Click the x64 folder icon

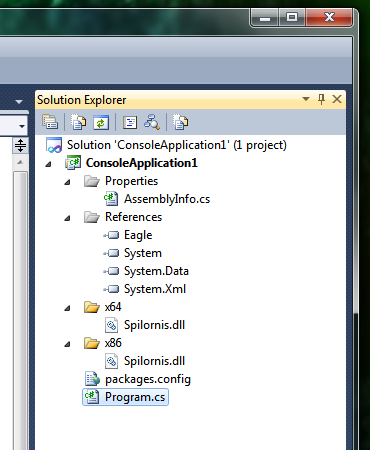pyautogui.click(x=92, y=307)
